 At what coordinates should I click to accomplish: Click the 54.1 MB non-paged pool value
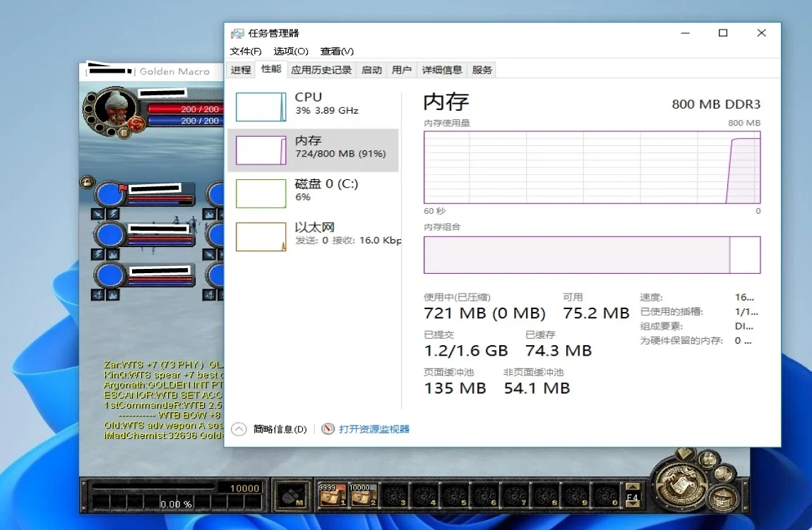pyautogui.click(x=537, y=388)
